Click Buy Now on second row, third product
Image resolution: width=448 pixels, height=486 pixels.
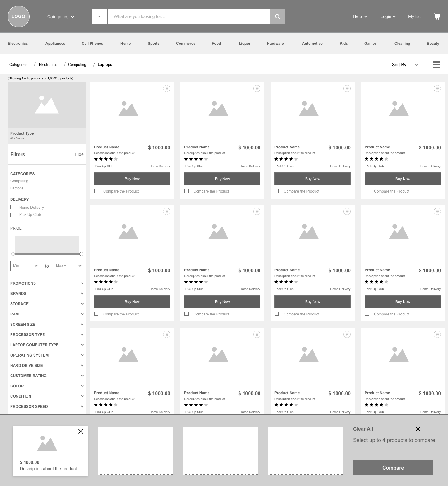[x=312, y=302]
